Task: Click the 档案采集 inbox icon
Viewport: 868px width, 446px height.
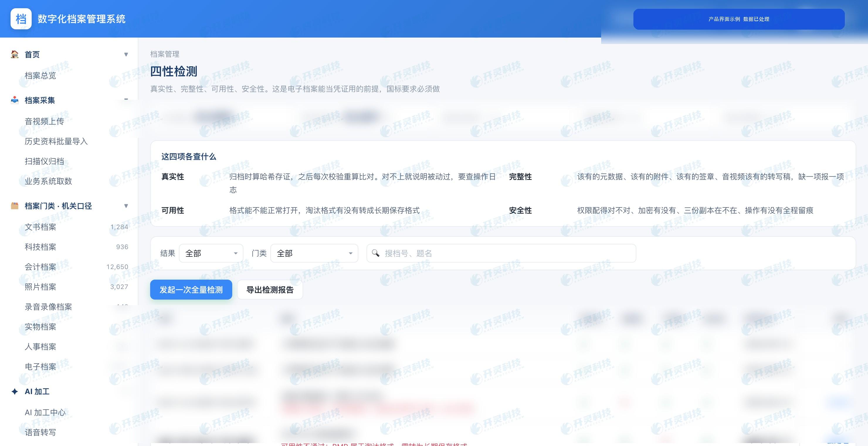Action: point(14,100)
